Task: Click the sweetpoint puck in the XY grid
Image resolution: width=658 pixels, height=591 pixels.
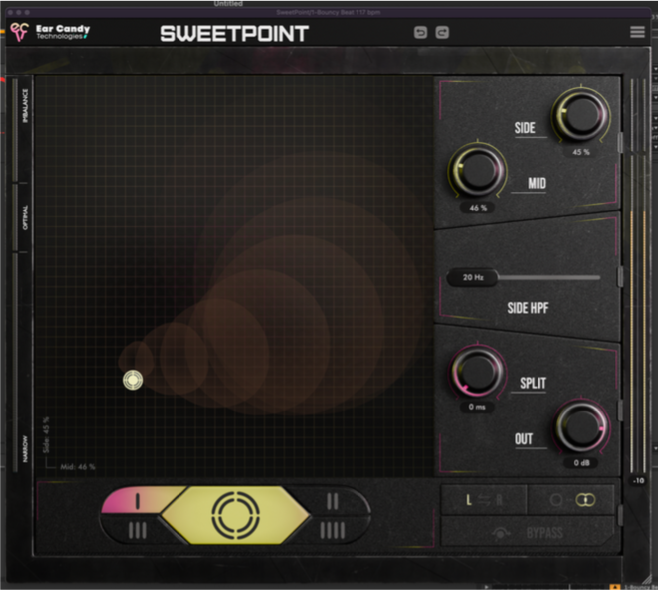Action: (x=133, y=380)
